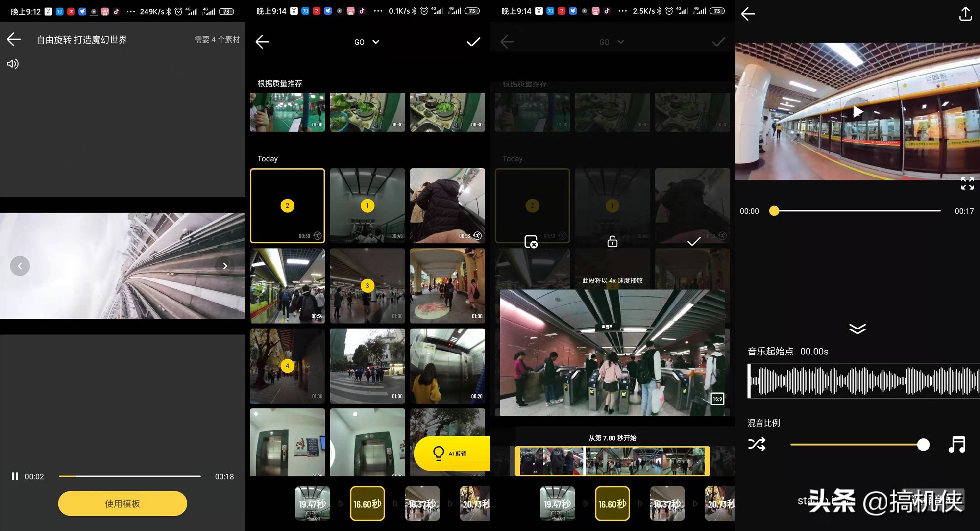This screenshot has height=531, width=980.
Task: Tap the shuffle icon beside the 混音比例 slider
Action: [757, 444]
